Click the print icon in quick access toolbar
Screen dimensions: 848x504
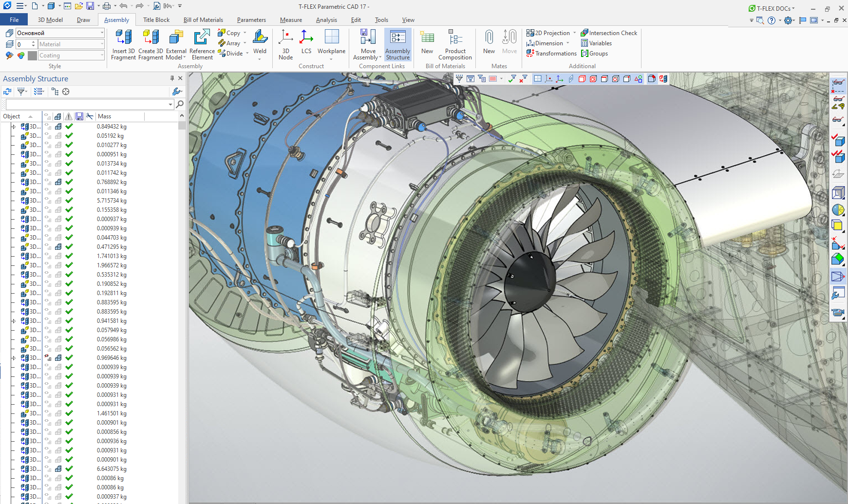pos(106,6)
